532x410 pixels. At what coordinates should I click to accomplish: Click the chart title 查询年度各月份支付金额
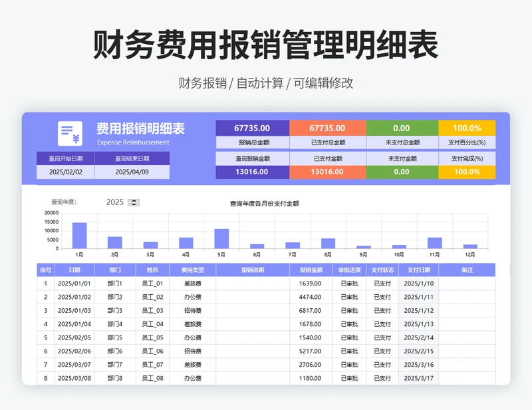tap(265, 204)
